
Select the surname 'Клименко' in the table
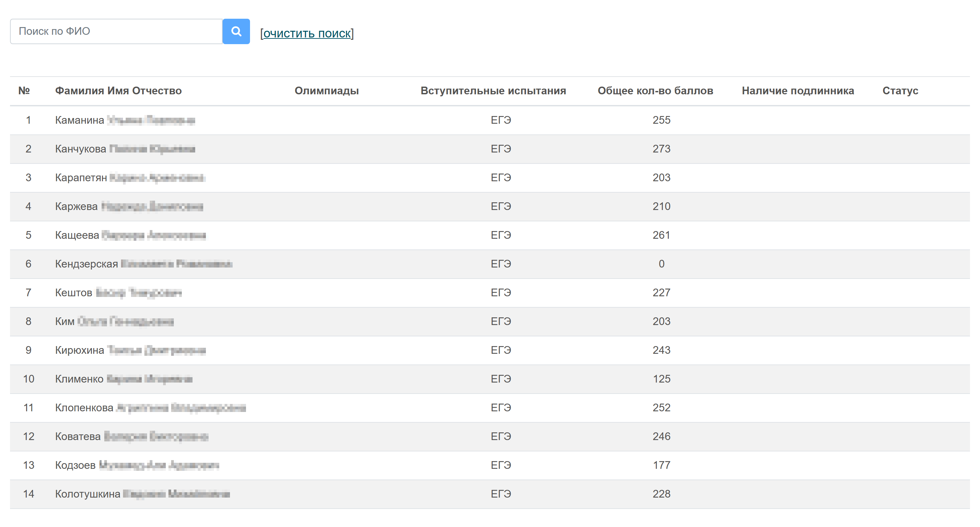[79, 379]
